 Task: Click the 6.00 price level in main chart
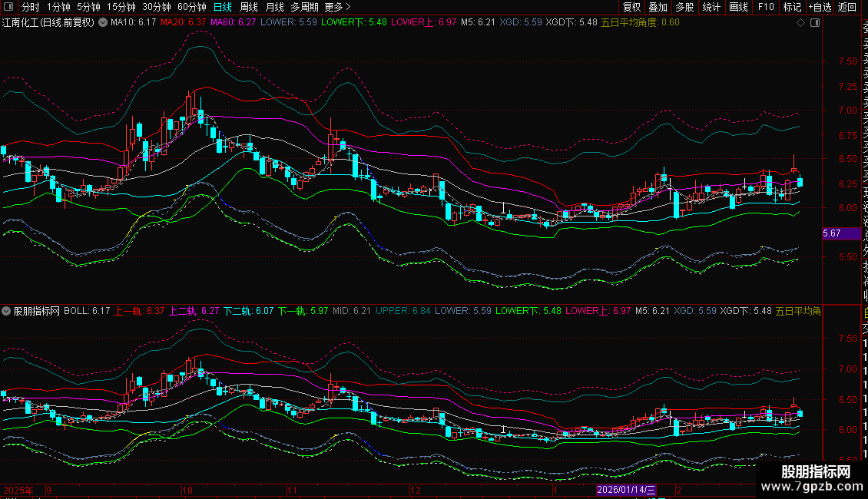point(847,208)
